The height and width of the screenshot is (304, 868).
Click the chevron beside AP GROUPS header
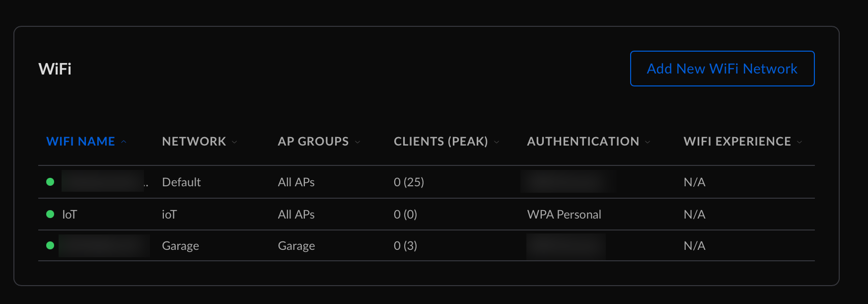click(358, 142)
